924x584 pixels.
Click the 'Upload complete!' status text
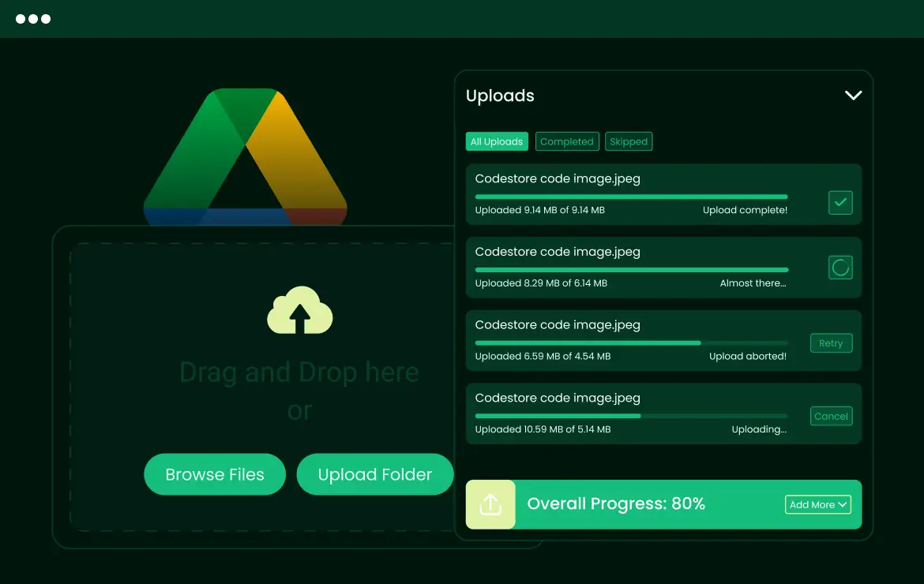(745, 210)
